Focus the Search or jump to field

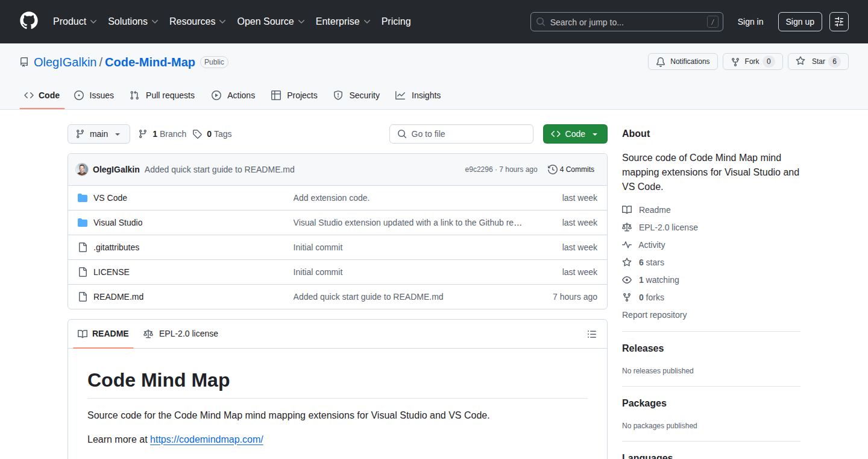click(627, 22)
